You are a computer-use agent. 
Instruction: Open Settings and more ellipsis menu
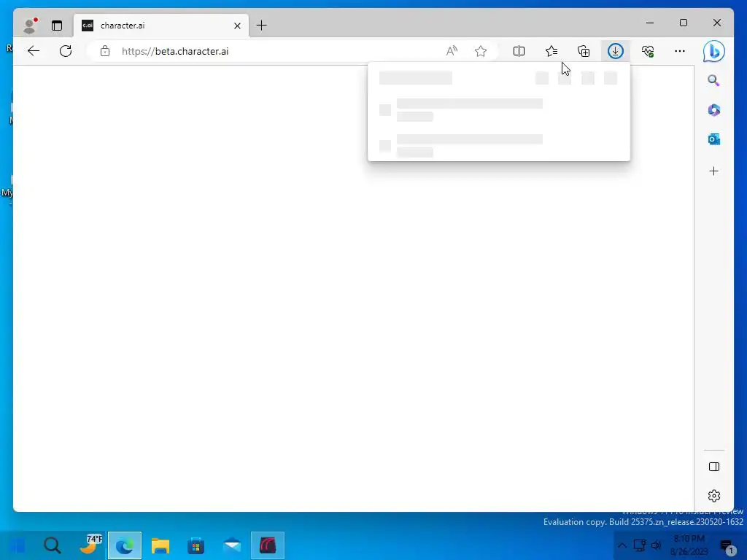coord(680,51)
